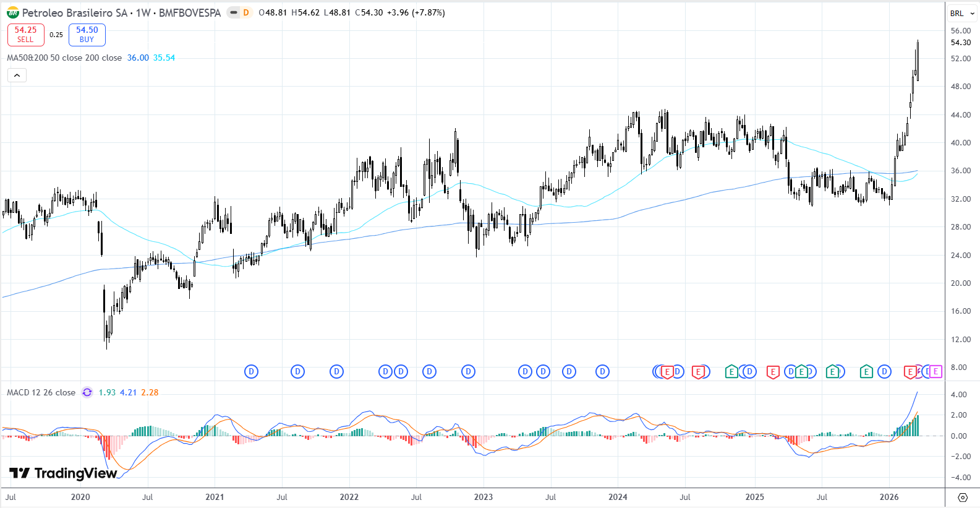This screenshot has width=980, height=508.
Task: Click the 54.30 current price label
Action: pos(960,43)
